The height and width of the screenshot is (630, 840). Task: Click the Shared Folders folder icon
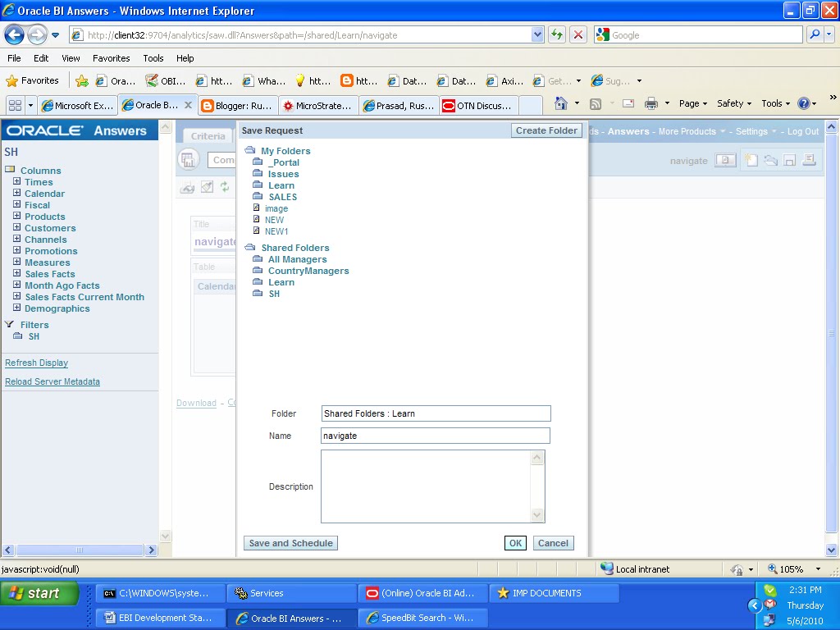point(250,248)
